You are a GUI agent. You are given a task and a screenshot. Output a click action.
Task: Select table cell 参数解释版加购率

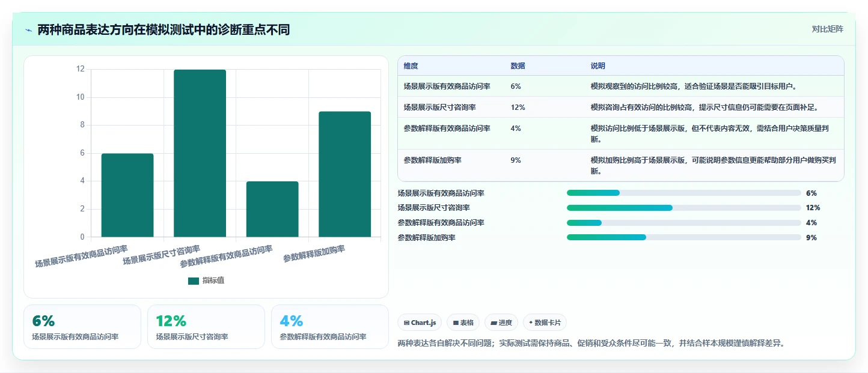coord(433,160)
